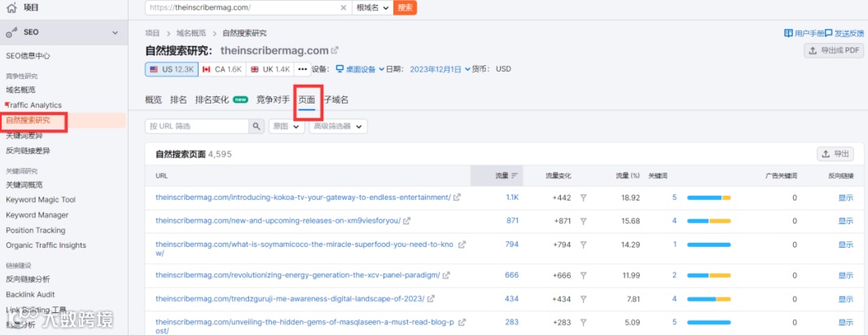Open external icon for xm9viesforyou URL
The height and width of the screenshot is (335, 868).
coord(406,220)
